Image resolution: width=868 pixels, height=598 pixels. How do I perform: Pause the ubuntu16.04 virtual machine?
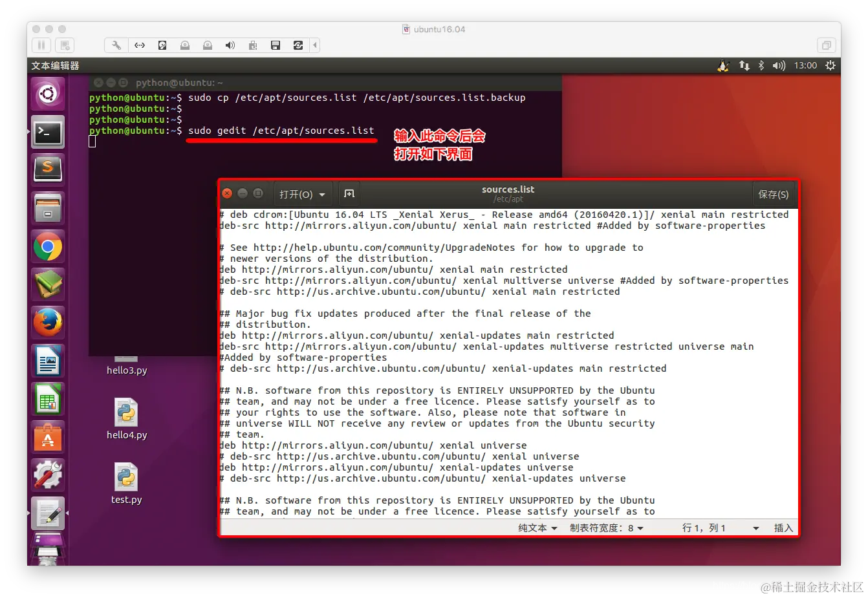click(x=41, y=45)
